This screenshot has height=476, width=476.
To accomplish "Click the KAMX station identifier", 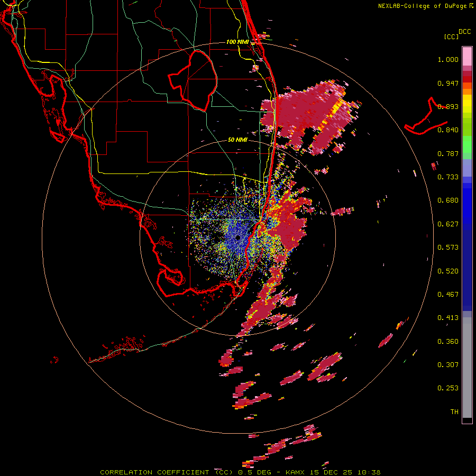I will pyautogui.click(x=296, y=472).
